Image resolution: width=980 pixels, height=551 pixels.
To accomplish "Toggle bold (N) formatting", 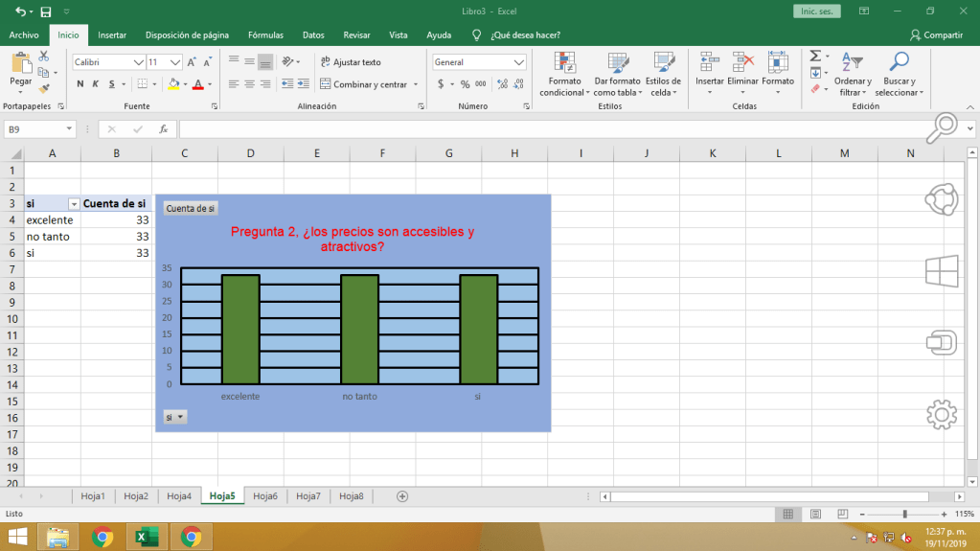I will [80, 84].
